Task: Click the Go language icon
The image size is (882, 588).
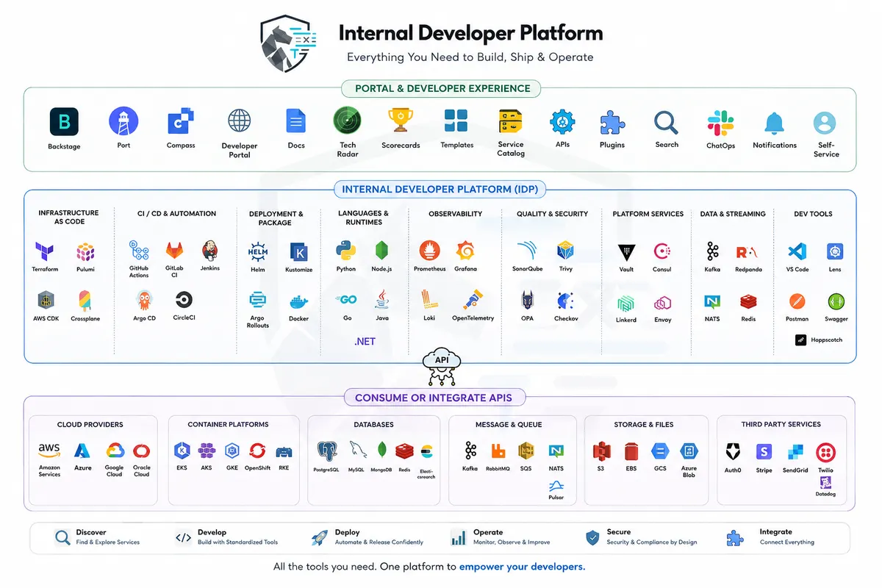Action: click(347, 300)
